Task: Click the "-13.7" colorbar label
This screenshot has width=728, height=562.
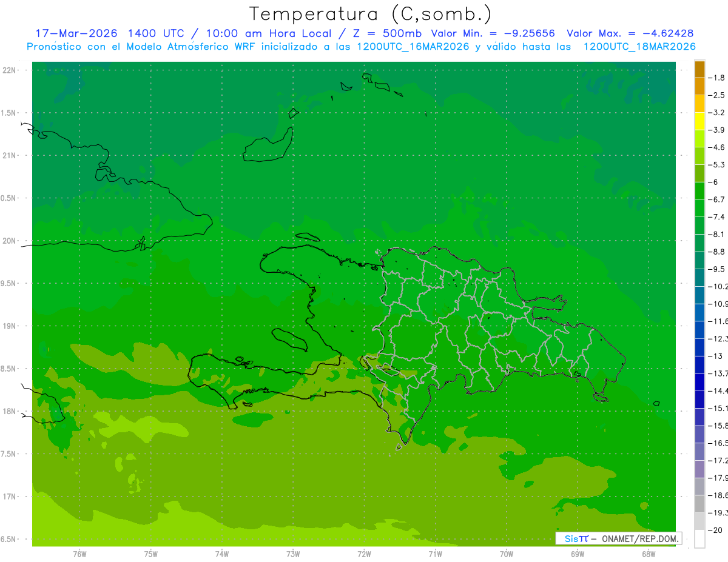Action: [718, 373]
